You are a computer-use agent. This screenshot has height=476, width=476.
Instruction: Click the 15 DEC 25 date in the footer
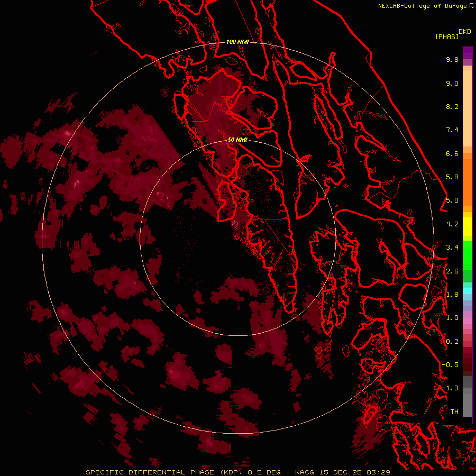click(x=340, y=472)
